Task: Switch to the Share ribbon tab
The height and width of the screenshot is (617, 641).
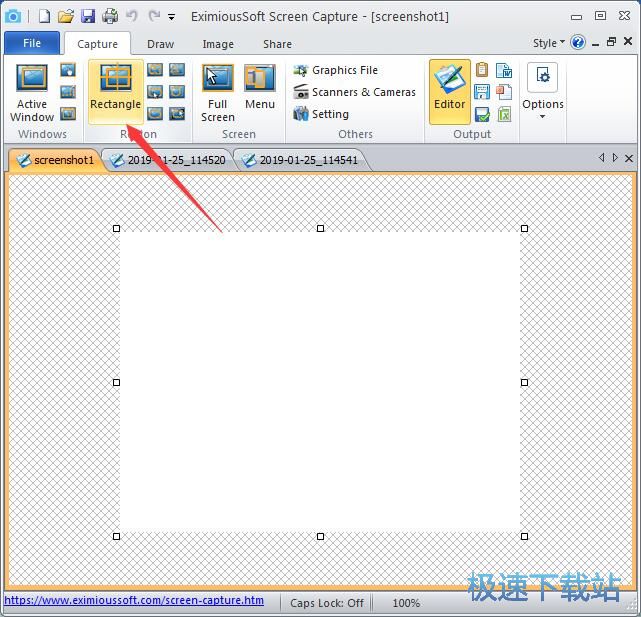Action: tap(277, 44)
